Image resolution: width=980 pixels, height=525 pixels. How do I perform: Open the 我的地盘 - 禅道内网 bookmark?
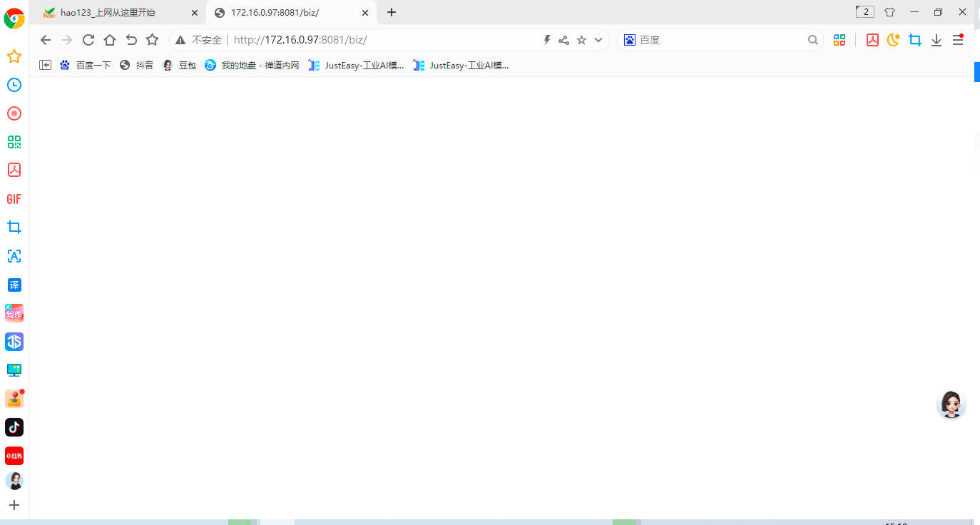click(x=251, y=65)
